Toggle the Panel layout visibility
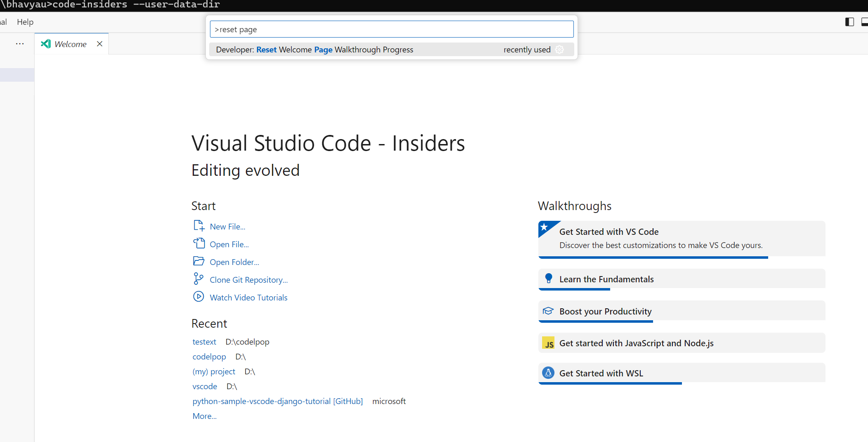This screenshot has height=442, width=868. tap(864, 22)
